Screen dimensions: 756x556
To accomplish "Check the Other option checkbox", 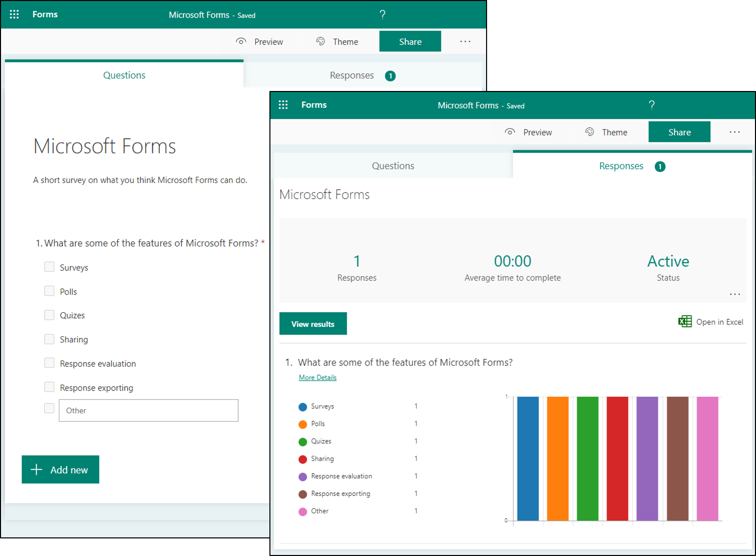I will 49,408.
